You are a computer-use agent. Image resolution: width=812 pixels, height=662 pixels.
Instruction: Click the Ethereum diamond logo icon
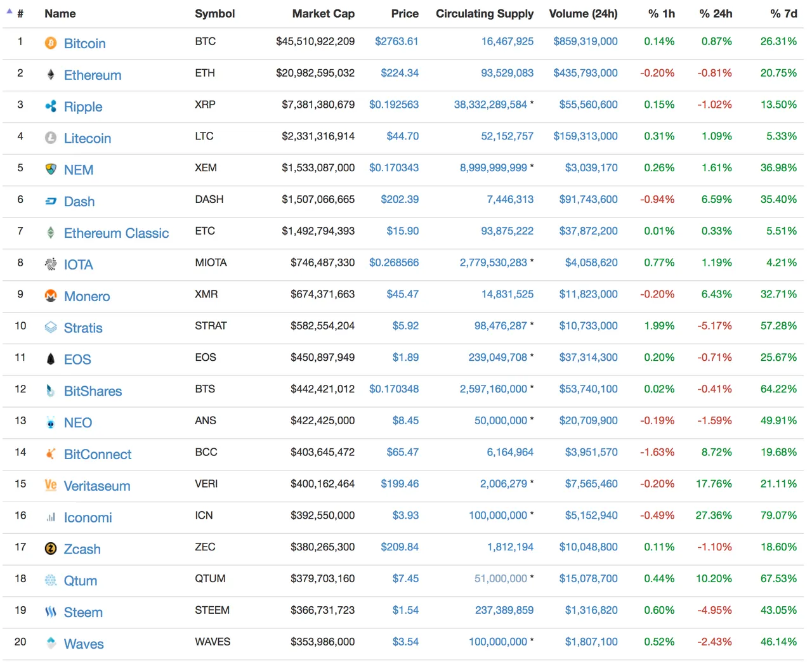[51, 75]
